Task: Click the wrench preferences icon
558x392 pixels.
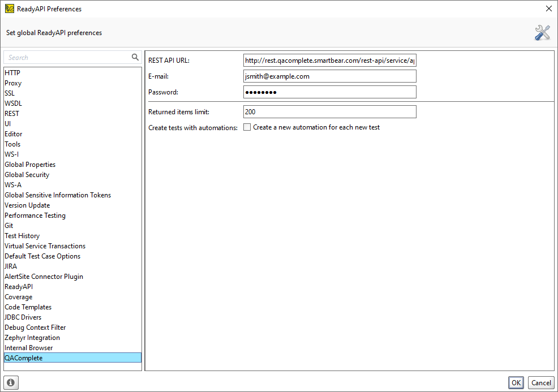Action: coord(542,32)
